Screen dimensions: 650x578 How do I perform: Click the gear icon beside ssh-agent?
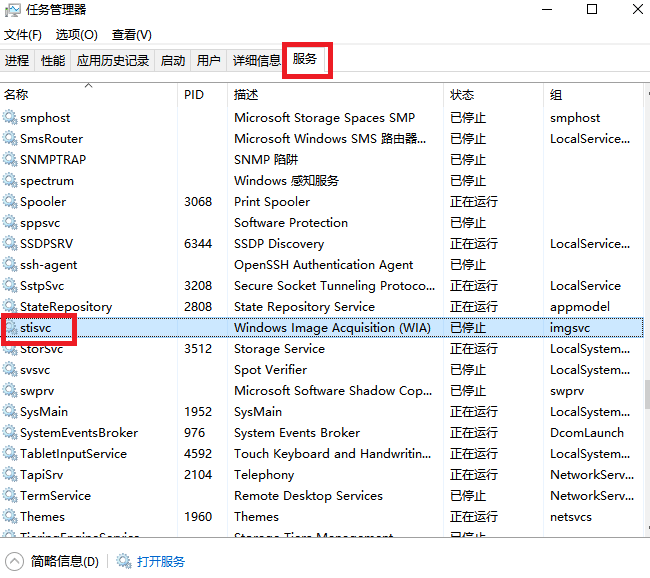pyautogui.click(x=10, y=265)
